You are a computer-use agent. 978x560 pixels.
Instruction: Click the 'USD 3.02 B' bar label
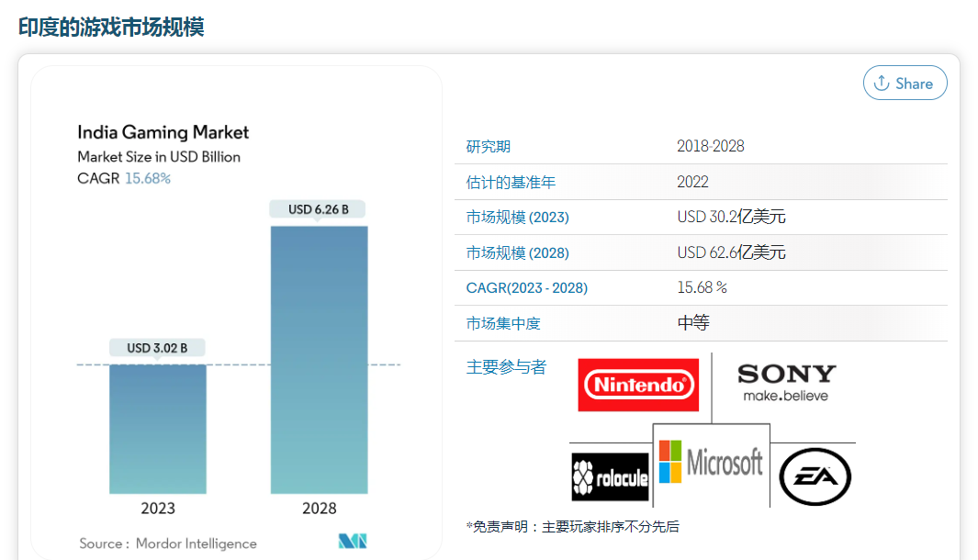(157, 348)
